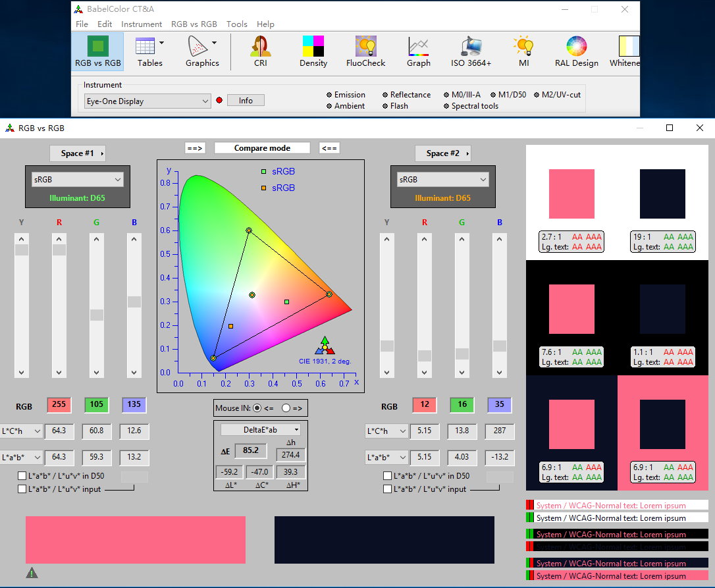Open Space #2 L*a*b* mode dropdown
Screen dimensions: 715x588
[x=386, y=457]
